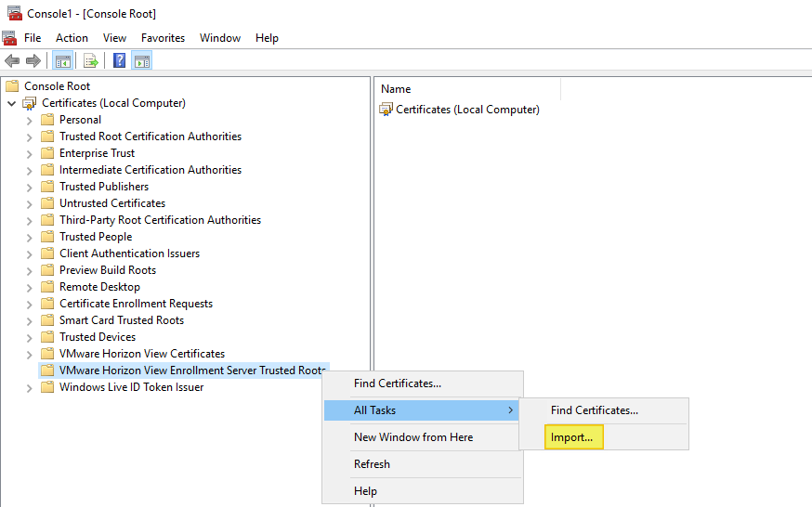812x507 pixels.
Task: Click the Back arrow toolbar button
Action: coord(12,61)
